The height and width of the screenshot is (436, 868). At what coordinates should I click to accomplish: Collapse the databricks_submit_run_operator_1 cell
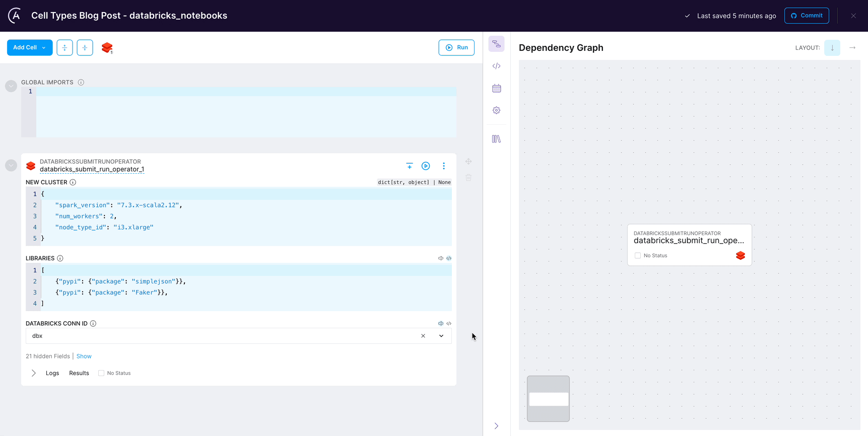pyautogui.click(x=11, y=166)
